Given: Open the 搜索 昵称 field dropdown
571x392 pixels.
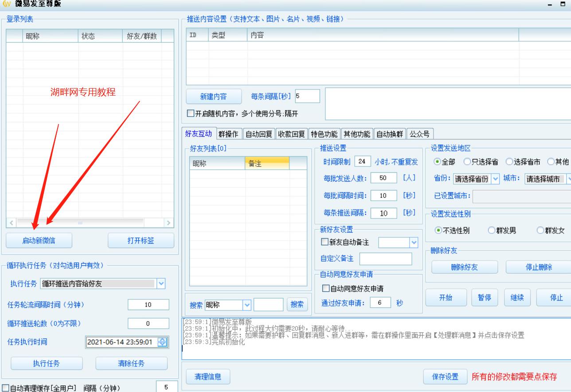Looking at the screenshot, I should 247,305.
